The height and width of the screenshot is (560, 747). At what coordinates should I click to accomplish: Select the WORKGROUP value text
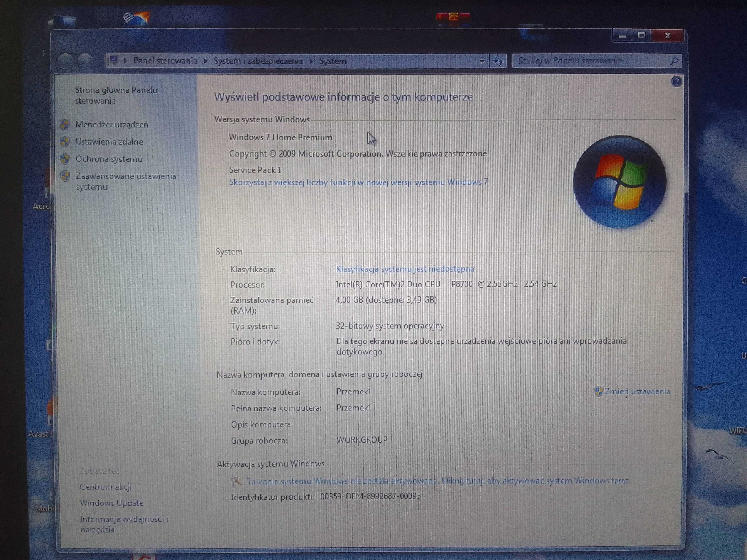pos(362,440)
